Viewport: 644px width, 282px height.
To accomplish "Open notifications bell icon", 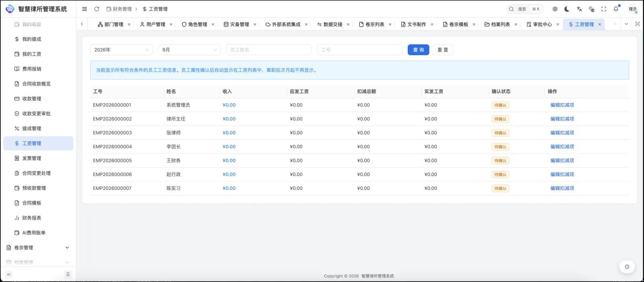I will (616, 9).
